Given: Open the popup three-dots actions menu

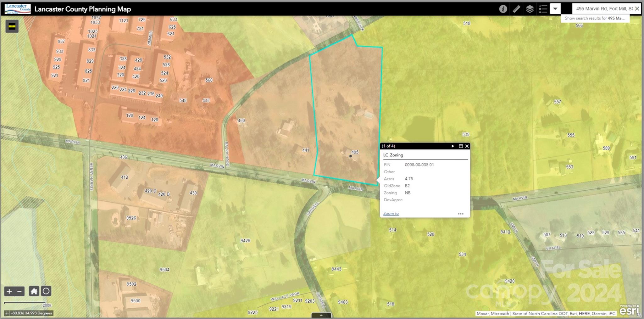Looking at the screenshot, I should (x=461, y=214).
